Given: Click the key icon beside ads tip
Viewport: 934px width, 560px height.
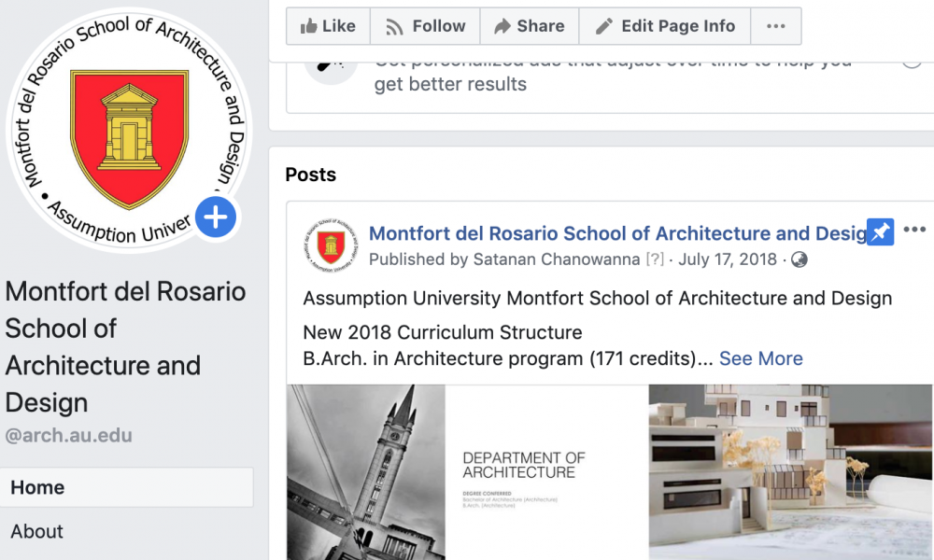Looking at the screenshot, I should 331,72.
